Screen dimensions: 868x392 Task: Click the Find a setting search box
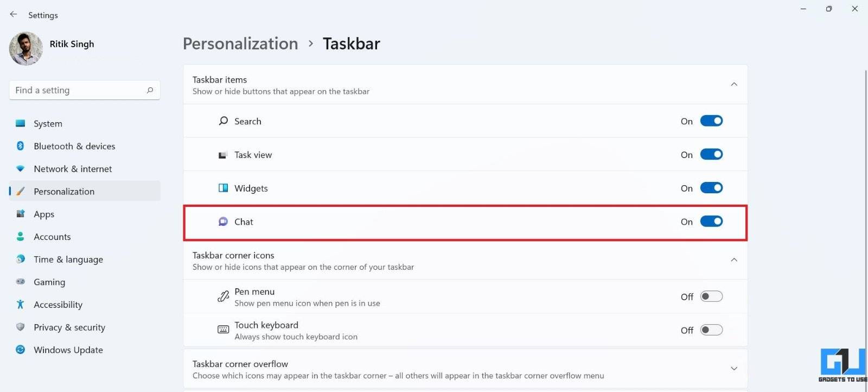[85, 90]
